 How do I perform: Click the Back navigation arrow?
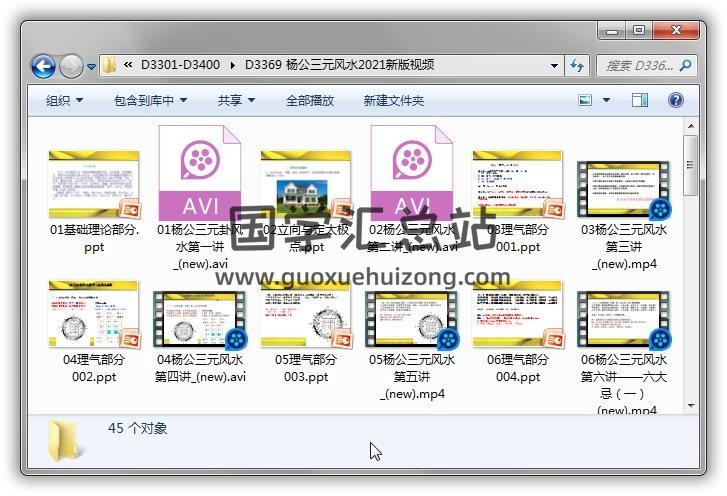pyautogui.click(x=43, y=66)
